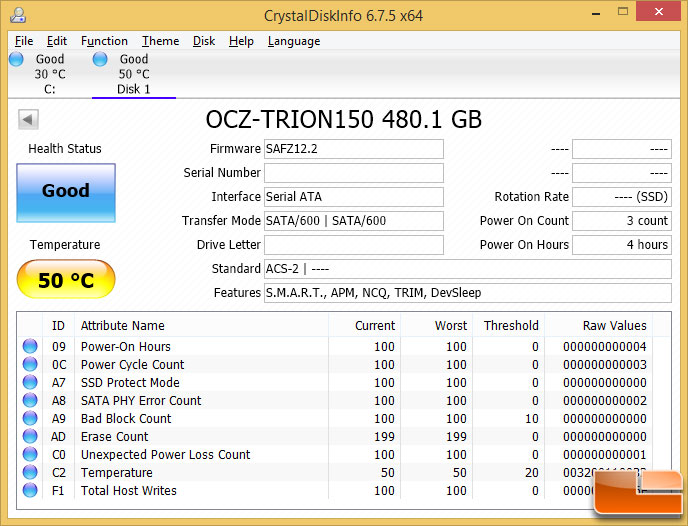This screenshot has width=688, height=526.
Task: Click the Transfer Mode field
Action: (x=354, y=221)
